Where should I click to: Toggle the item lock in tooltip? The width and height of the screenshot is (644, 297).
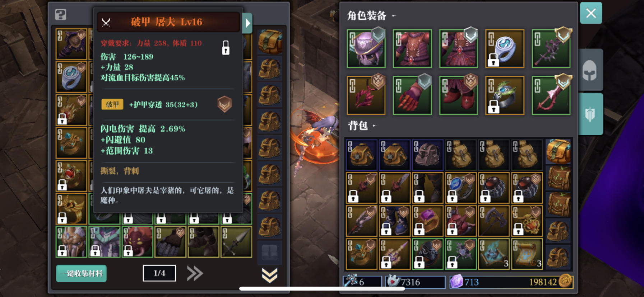pos(226,48)
